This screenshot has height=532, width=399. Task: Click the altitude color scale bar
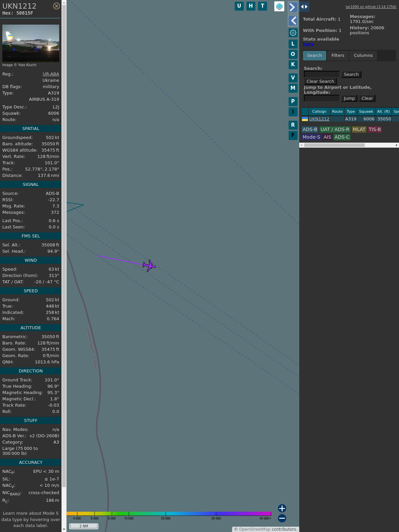pos(169,514)
